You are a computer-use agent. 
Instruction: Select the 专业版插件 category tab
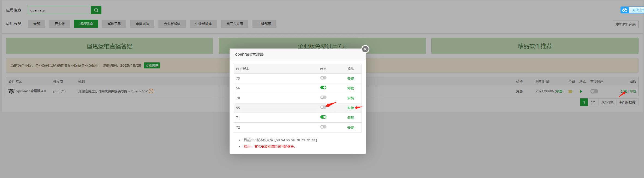click(x=172, y=24)
